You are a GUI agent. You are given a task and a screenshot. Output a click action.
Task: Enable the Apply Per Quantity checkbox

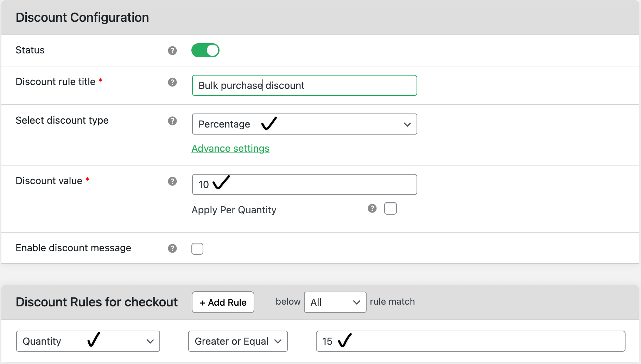391,208
